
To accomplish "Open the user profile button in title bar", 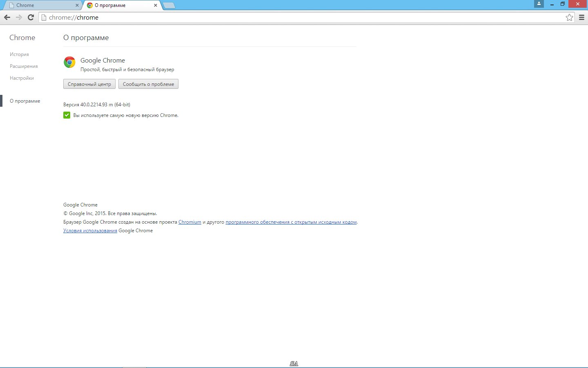I will point(539,4).
